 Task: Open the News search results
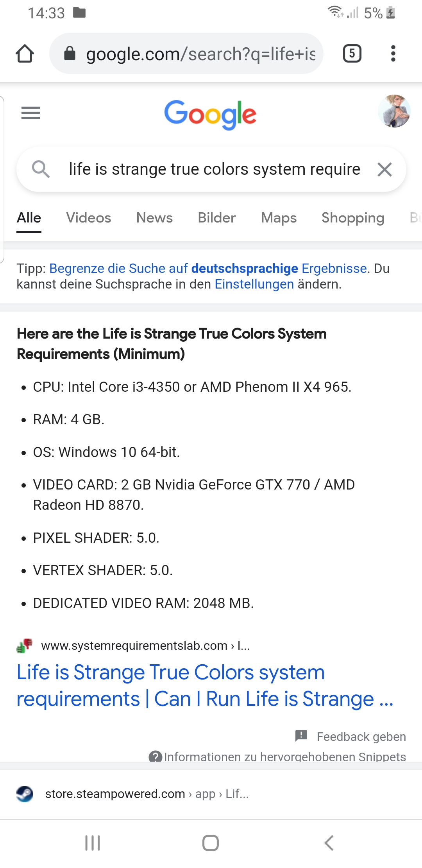click(x=154, y=218)
